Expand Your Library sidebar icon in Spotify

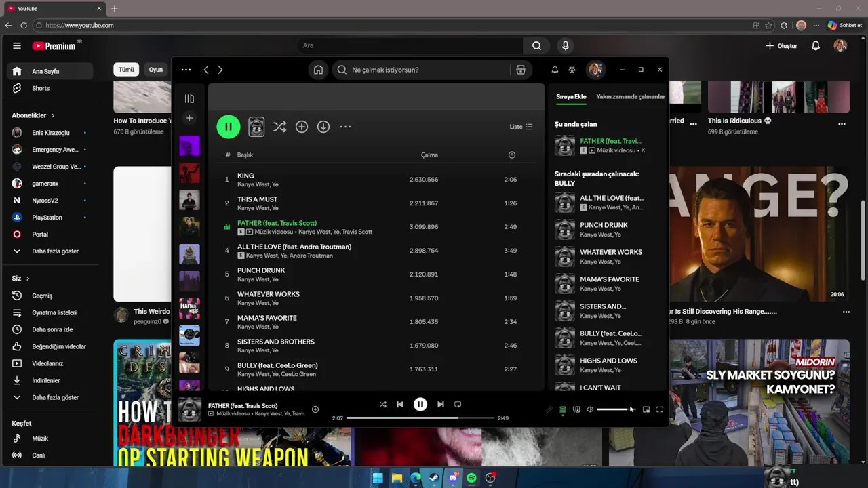click(x=189, y=99)
